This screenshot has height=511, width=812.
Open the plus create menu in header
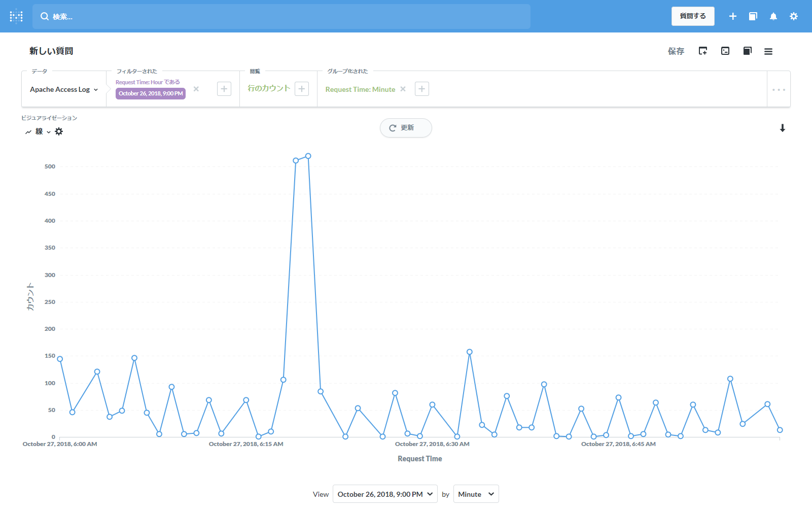(x=733, y=16)
